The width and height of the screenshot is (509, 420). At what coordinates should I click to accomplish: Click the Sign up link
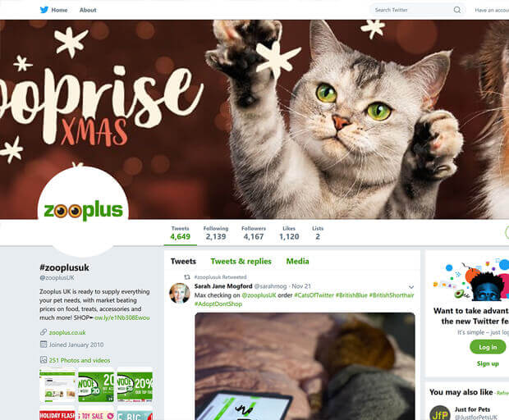click(x=488, y=363)
